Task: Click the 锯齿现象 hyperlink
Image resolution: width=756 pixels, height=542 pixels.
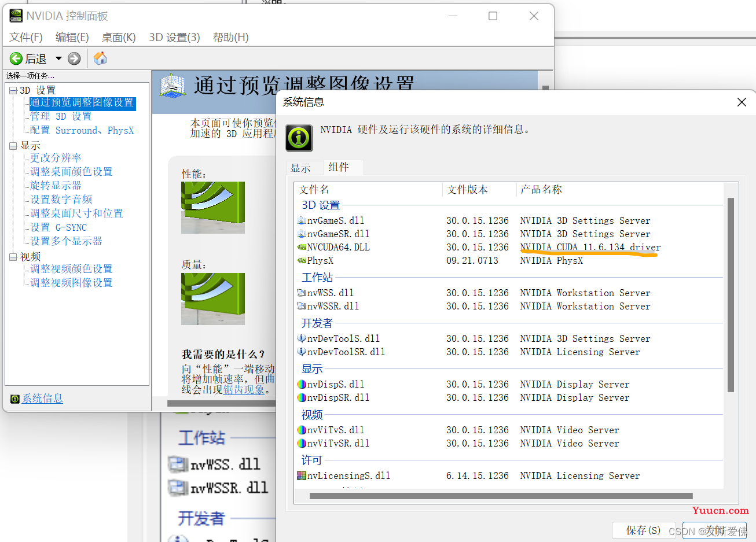Action: pos(243,390)
